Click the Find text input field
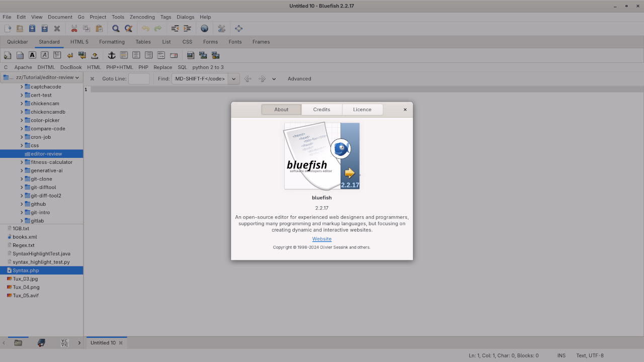The width and height of the screenshot is (644, 362). (x=200, y=79)
